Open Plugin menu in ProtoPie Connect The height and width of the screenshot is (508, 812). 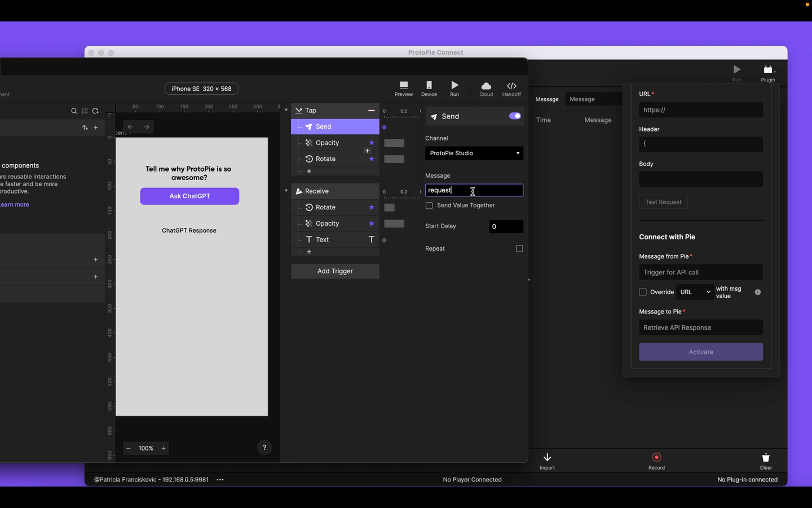pyautogui.click(x=768, y=73)
